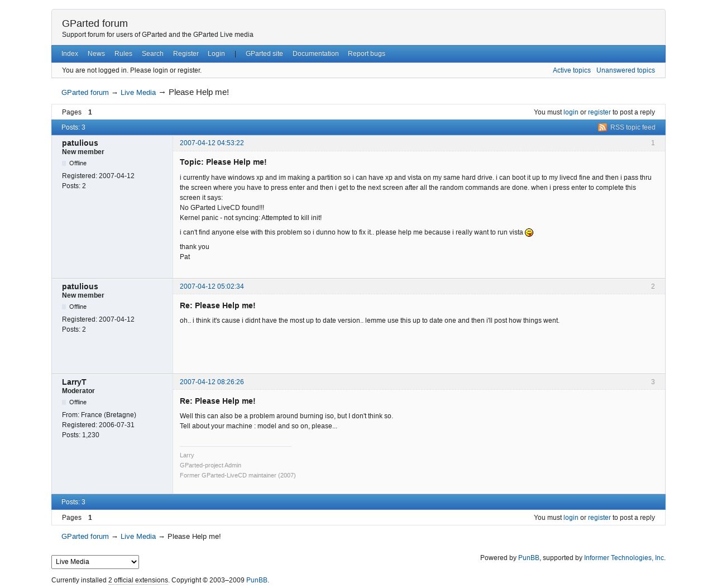Open post permalink 2007-04-12 08:26:26
This screenshot has width=717, height=588.
[212, 382]
